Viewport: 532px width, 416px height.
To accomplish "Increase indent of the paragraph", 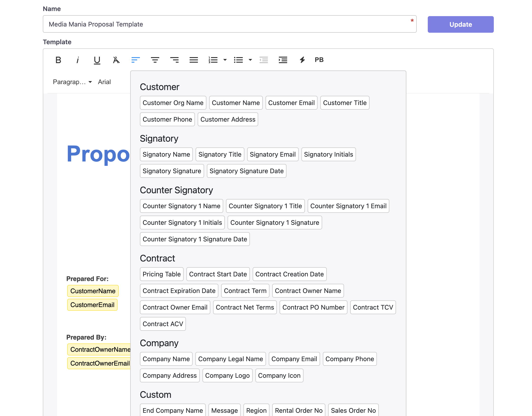I will click(x=283, y=60).
